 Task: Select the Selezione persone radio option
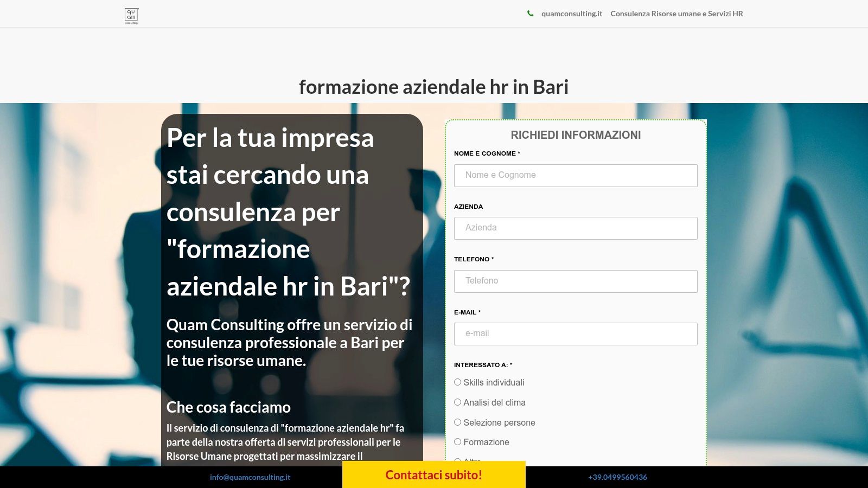458,422
